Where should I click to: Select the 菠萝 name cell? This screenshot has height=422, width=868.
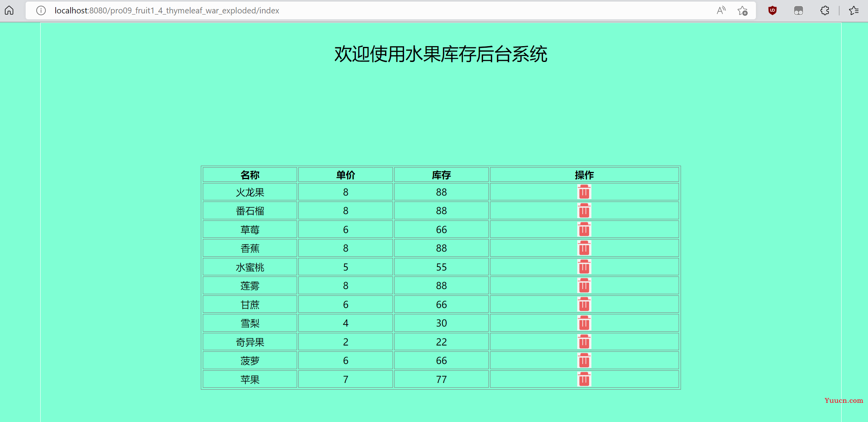click(x=250, y=360)
